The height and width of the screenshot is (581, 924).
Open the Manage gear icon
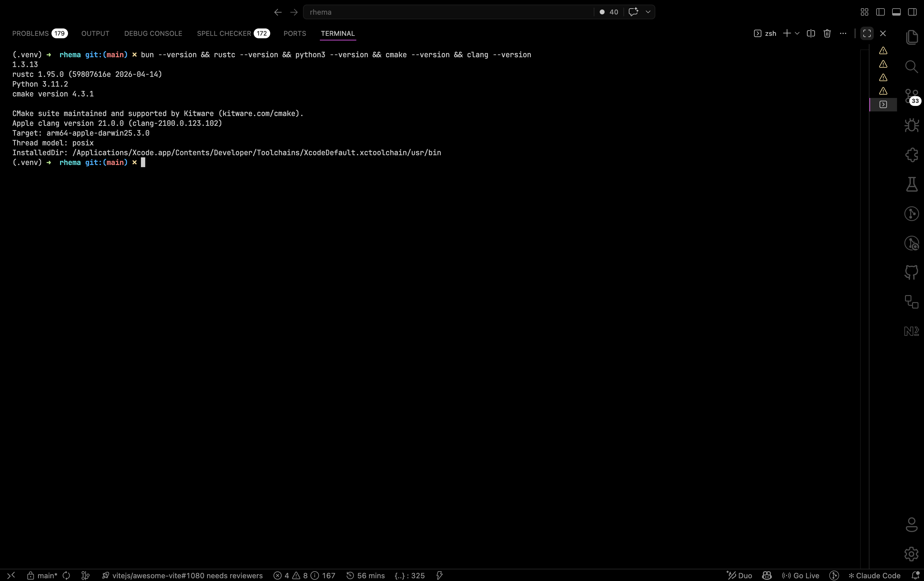(912, 554)
